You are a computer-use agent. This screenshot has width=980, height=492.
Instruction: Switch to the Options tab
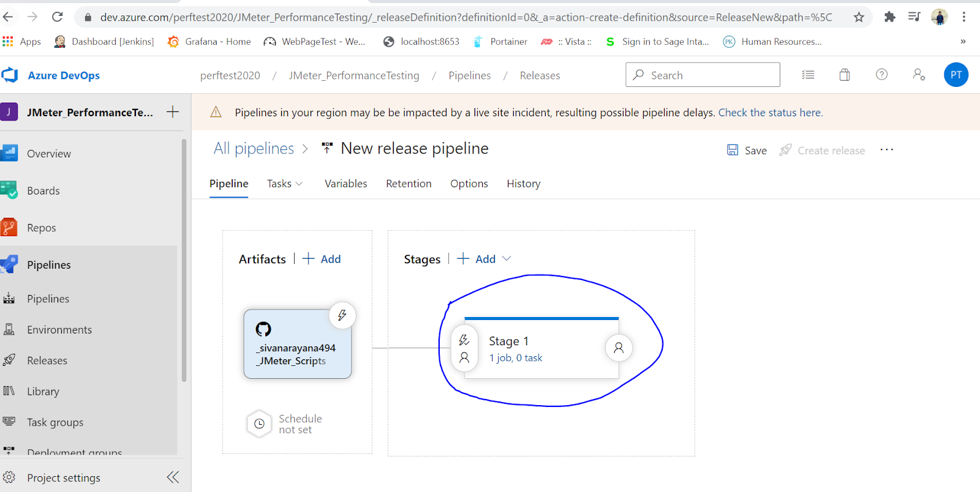point(469,184)
